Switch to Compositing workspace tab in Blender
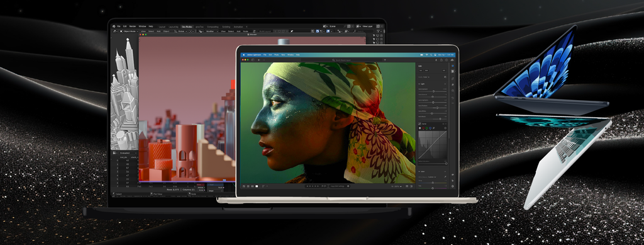Screen dimensions: 644x245 213,26
